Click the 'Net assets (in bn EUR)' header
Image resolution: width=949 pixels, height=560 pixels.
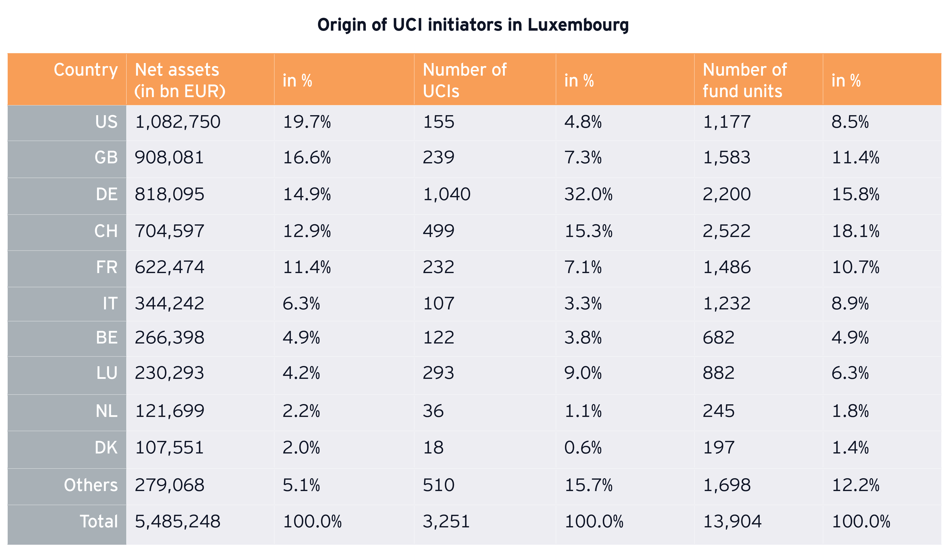[180, 80]
